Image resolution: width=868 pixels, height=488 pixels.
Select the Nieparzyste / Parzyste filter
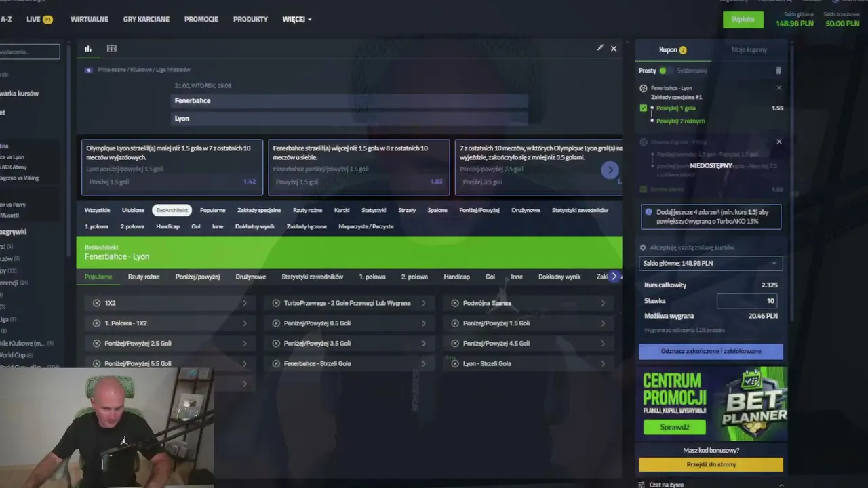coord(366,226)
